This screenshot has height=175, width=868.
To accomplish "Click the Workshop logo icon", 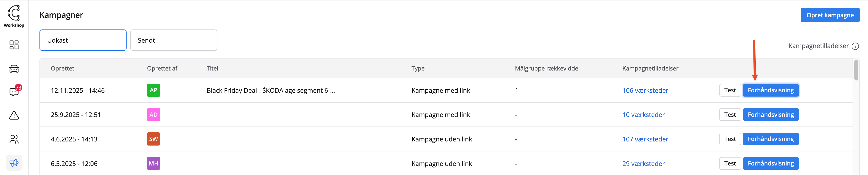I will (14, 13).
